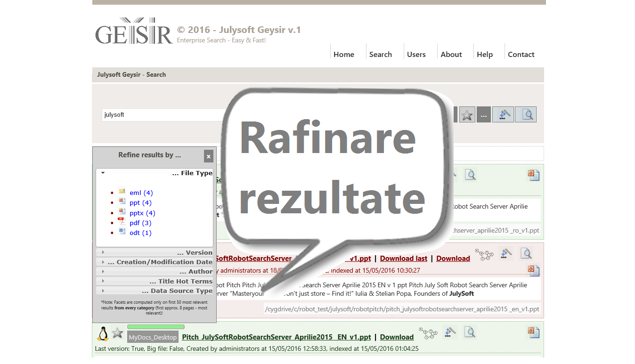Click preview magnifier icon in second result

point(526,254)
